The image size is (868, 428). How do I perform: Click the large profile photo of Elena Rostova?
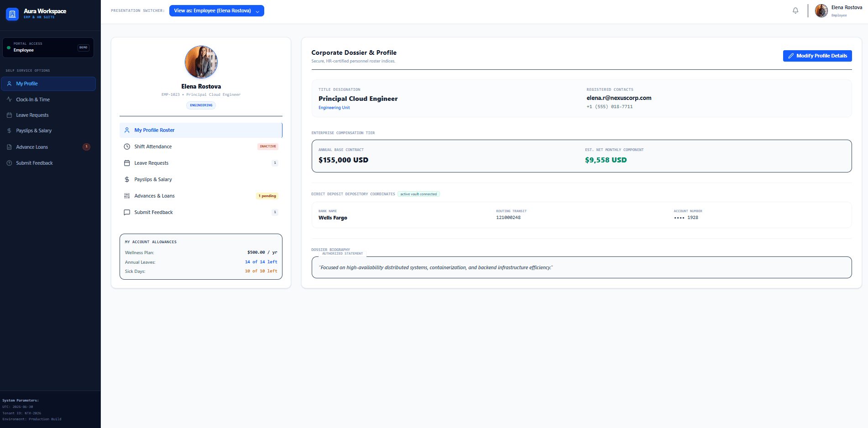coord(201,62)
